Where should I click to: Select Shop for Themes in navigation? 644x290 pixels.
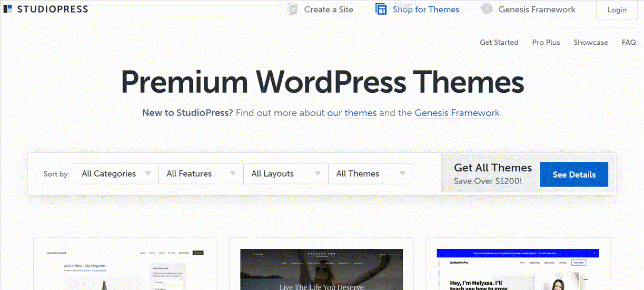point(425,9)
